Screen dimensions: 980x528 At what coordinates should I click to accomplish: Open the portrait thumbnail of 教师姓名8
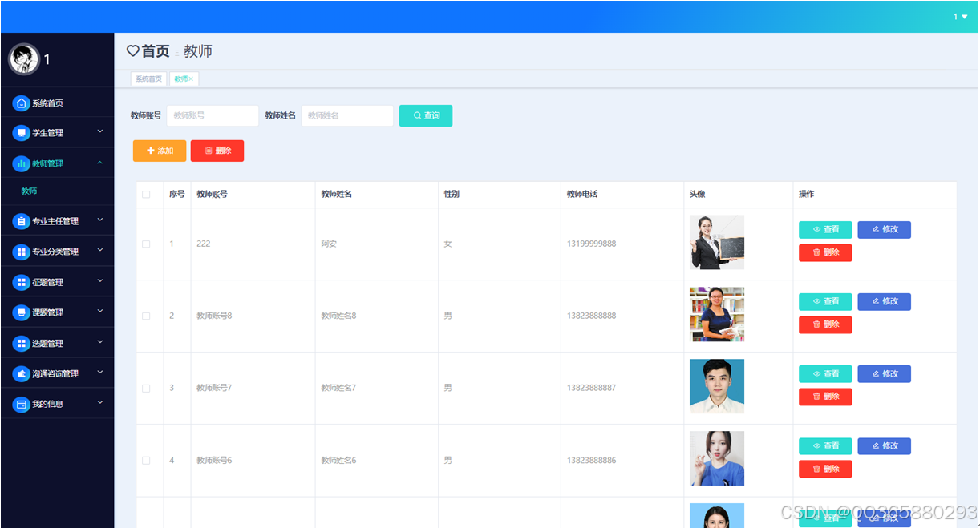(717, 314)
